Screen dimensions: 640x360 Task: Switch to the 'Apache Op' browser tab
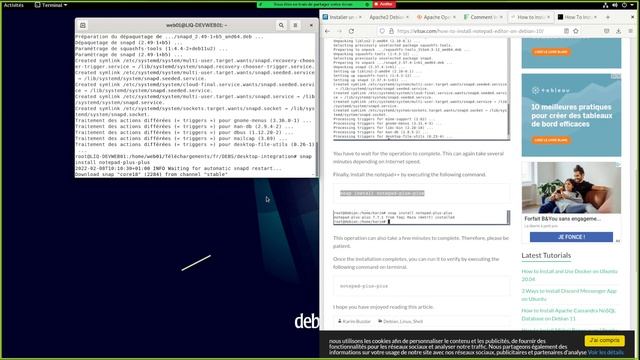[x=435, y=17]
